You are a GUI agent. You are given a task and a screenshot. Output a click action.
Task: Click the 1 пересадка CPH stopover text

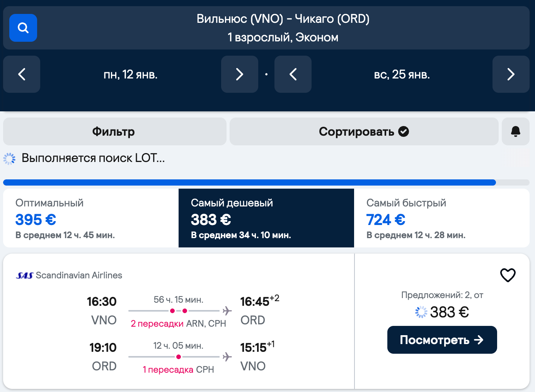coord(178,370)
